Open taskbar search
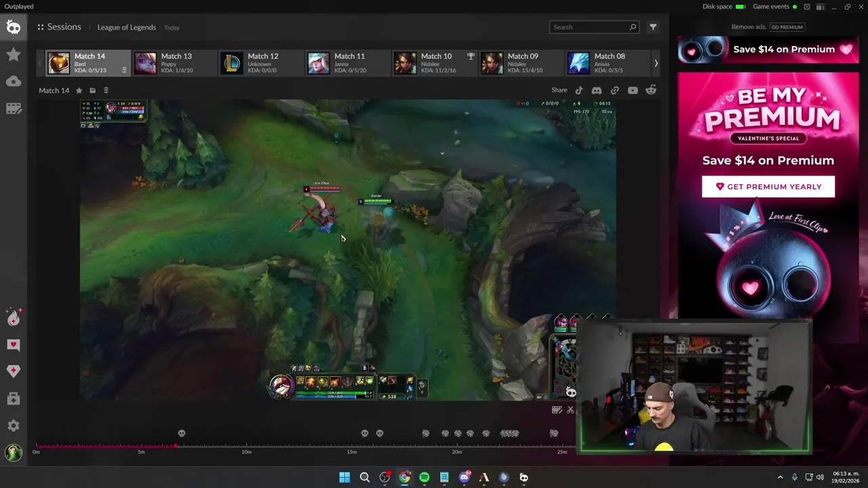The height and width of the screenshot is (488, 868). (x=365, y=477)
